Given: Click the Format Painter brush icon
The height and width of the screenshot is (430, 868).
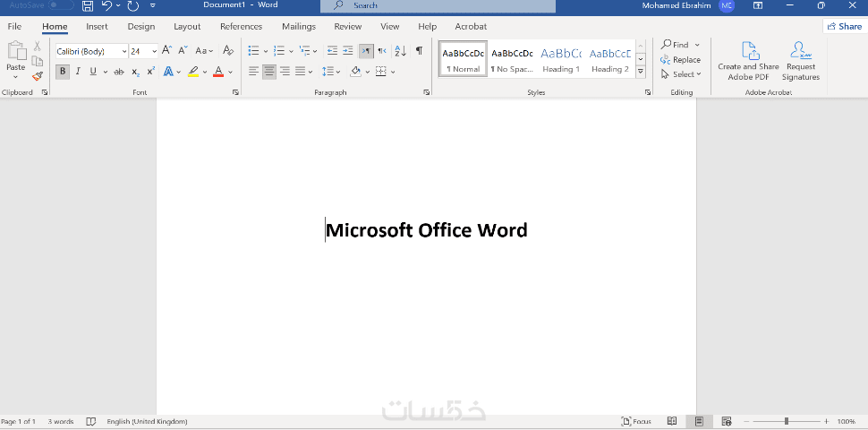Looking at the screenshot, I should click(x=37, y=76).
